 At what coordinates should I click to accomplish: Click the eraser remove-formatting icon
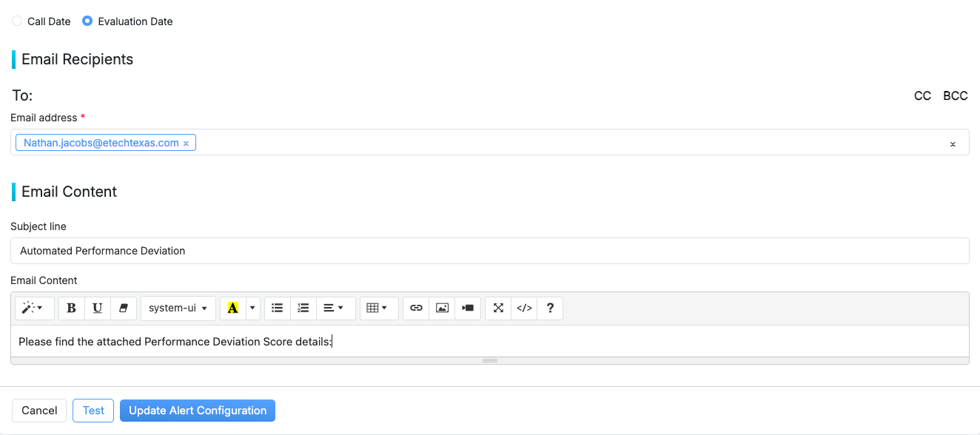[124, 308]
